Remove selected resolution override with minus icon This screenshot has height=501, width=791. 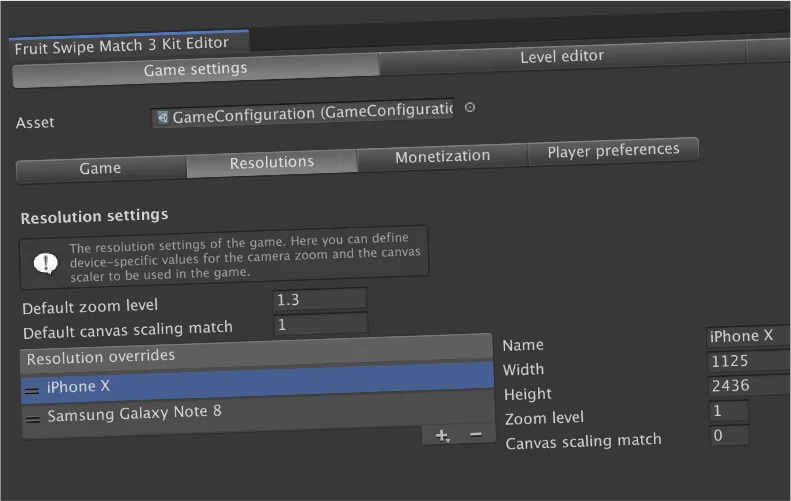[475, 434]
